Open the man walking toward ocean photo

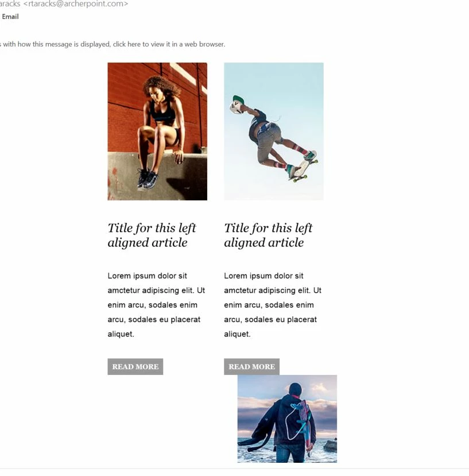pyautogui.click(x=287, y=419)
